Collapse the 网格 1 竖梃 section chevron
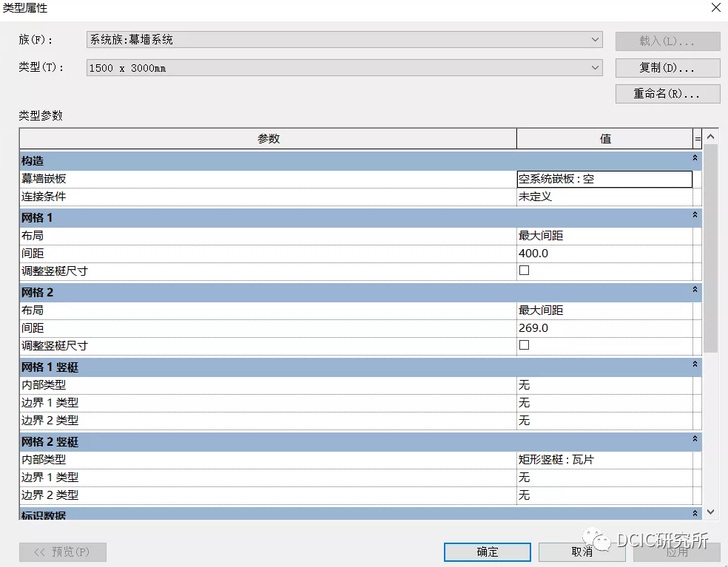 coord(695,364)
